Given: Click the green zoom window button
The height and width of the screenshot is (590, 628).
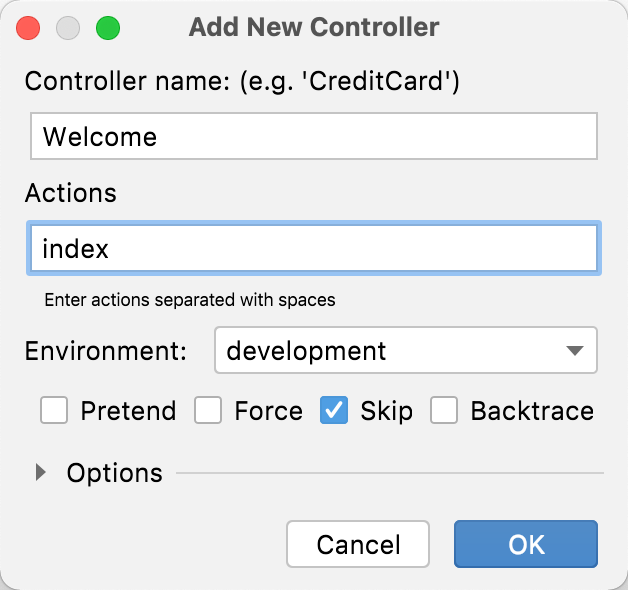Looking at the screenshot, I should 107,27.
